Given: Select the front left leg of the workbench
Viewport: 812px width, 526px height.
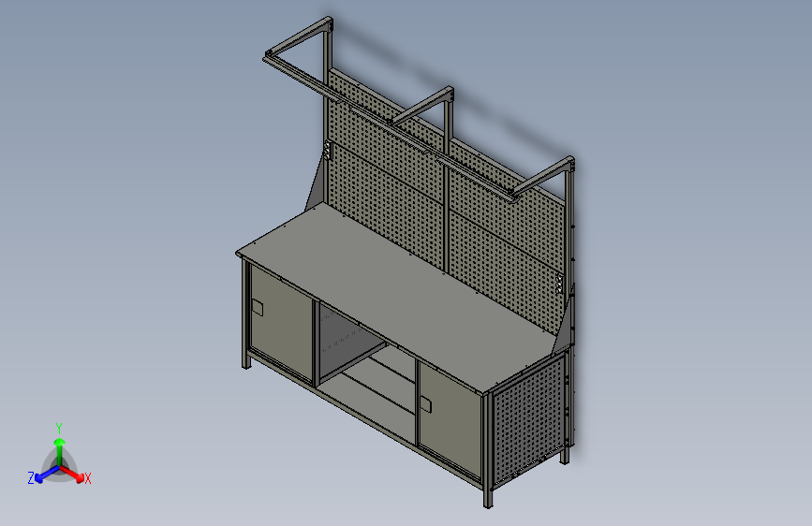Looking at the screenshot, I should (x=245, y=314).
